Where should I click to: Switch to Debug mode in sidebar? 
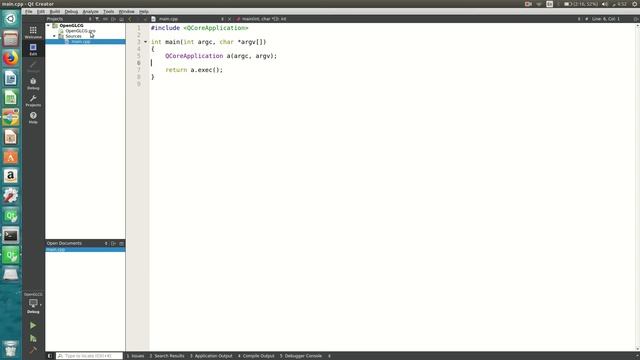pos(33,84)
